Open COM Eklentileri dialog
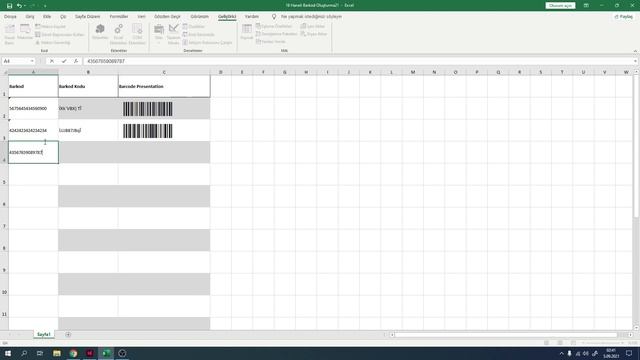Viewport: 640px width, 360px height. click(x=137, y=34)
